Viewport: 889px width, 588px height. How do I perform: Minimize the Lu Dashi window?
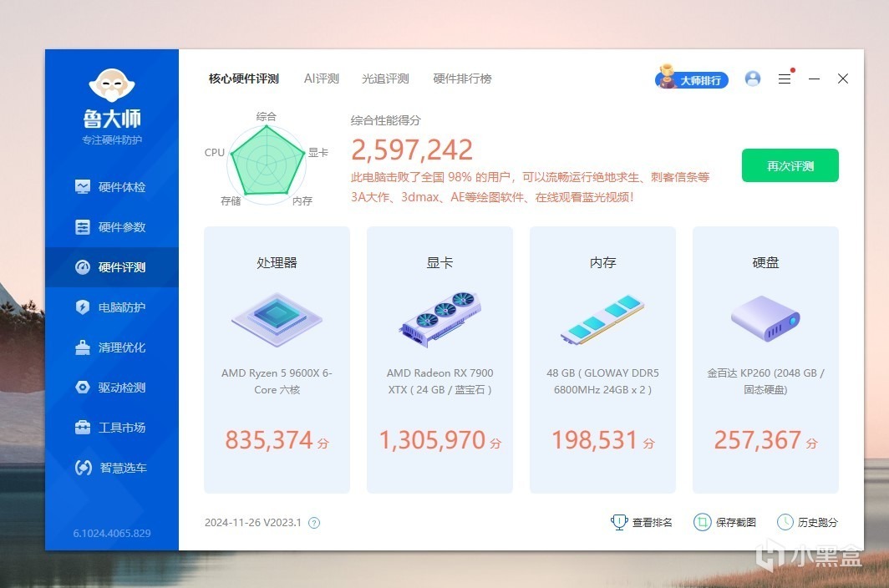point(814,79)
